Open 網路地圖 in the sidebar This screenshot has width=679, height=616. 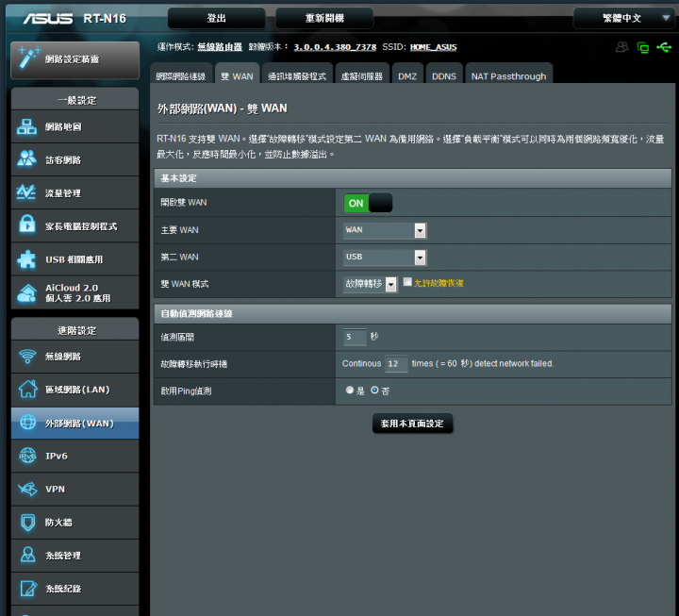tap(75, 127)
